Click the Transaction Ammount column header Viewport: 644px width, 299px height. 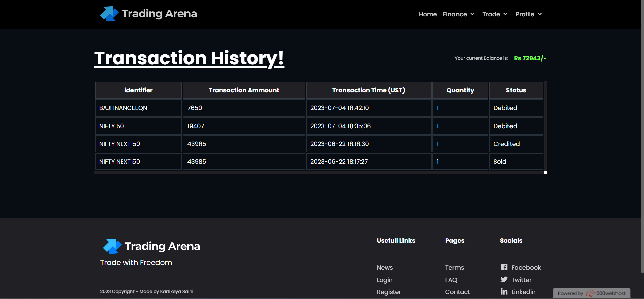[x=244, y=90]
